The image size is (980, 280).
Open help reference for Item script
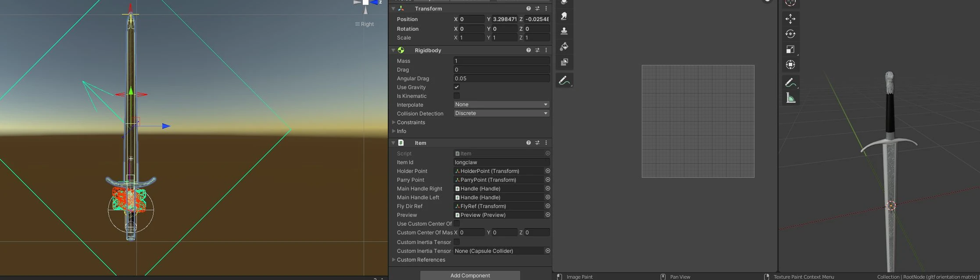(x=529, y=143)
